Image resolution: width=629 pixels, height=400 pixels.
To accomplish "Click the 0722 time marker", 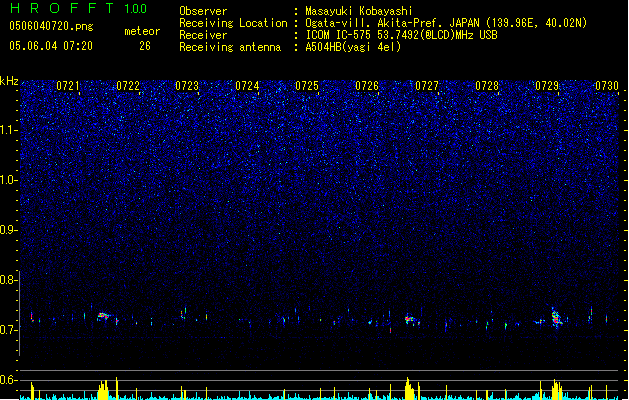I will 128,86.
